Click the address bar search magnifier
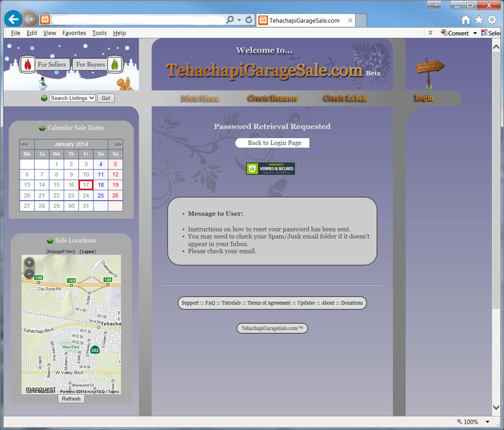The image size is (504, 430). point(230,20)
